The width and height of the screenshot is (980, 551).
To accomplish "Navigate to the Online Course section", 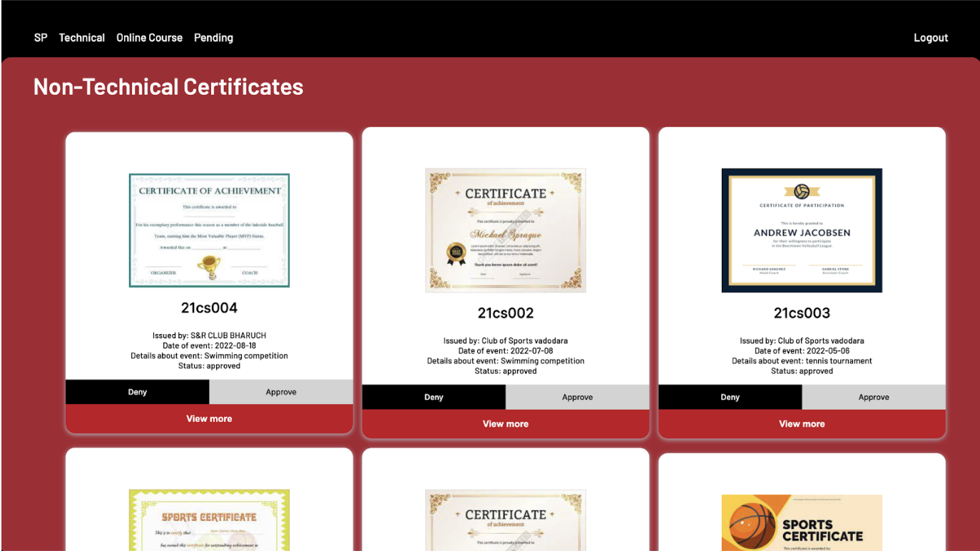I will pos(149,37).
